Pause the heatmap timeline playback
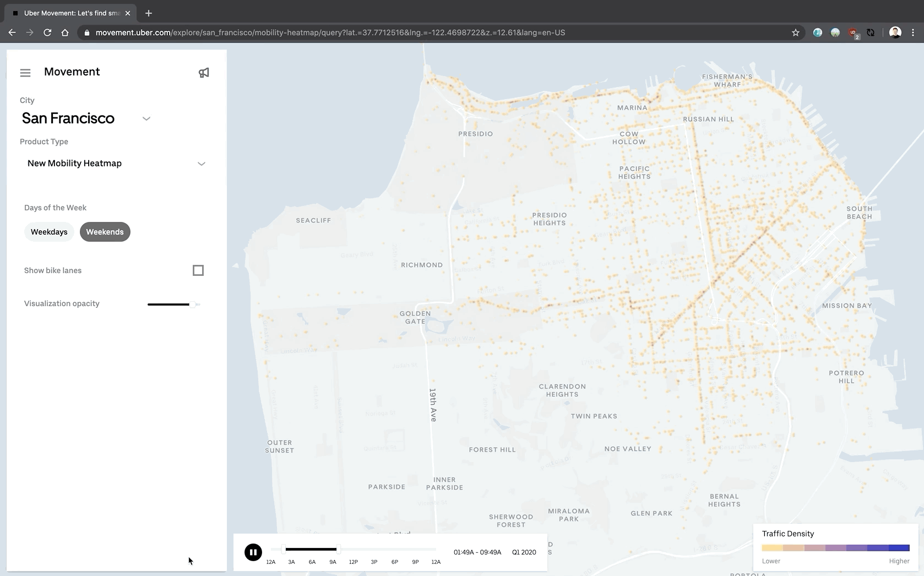The image size is (924, 576). [253, 552]
